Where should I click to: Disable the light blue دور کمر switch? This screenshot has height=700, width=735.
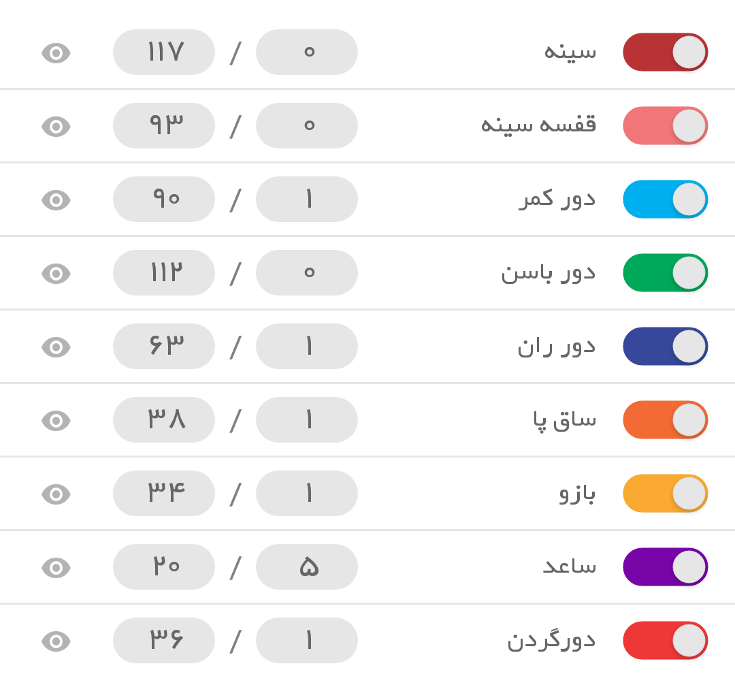tap(665, 200)
